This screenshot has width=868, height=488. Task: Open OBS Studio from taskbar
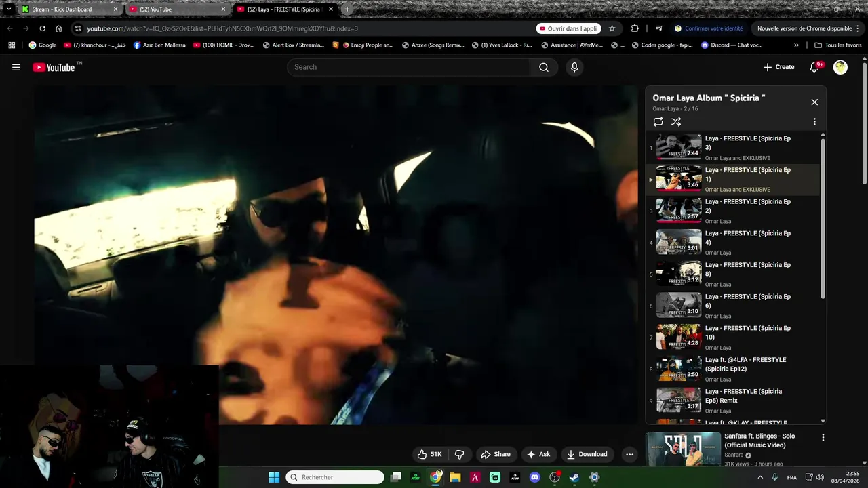click(x=555, y=477)
